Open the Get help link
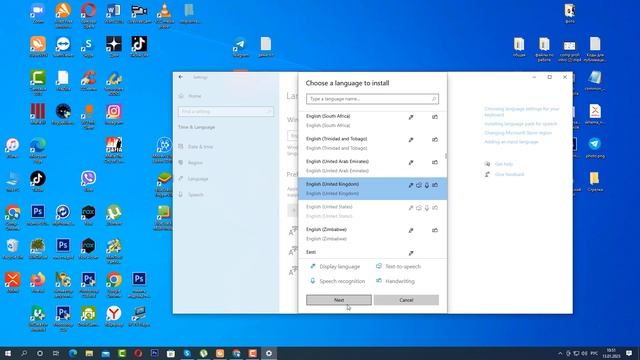640x360 pixels. 504,164
